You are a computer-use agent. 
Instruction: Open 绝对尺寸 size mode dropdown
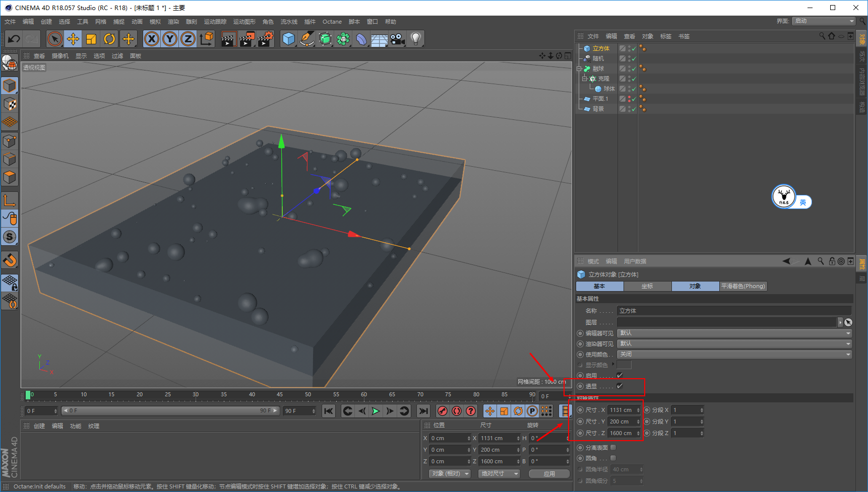pos(499,473)
